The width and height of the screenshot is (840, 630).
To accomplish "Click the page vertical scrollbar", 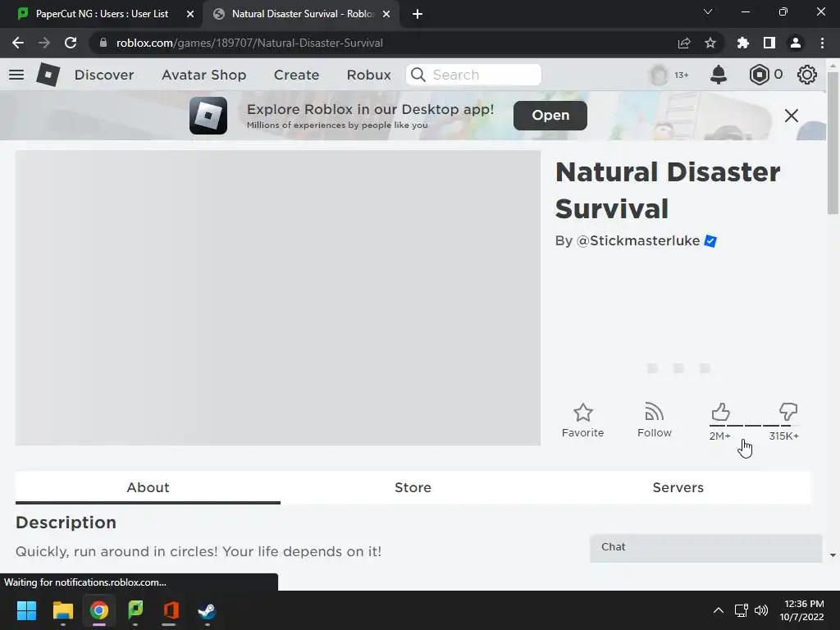I will (833, 144).
